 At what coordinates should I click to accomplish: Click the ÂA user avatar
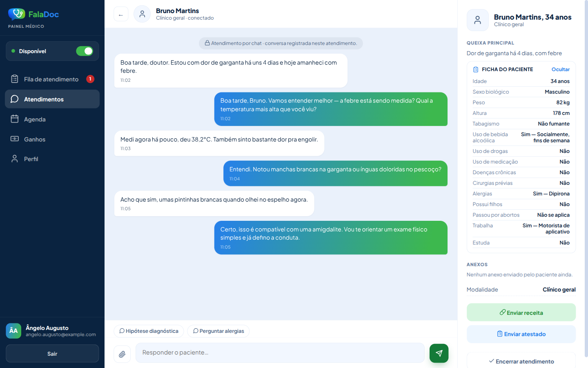(13, 331)
